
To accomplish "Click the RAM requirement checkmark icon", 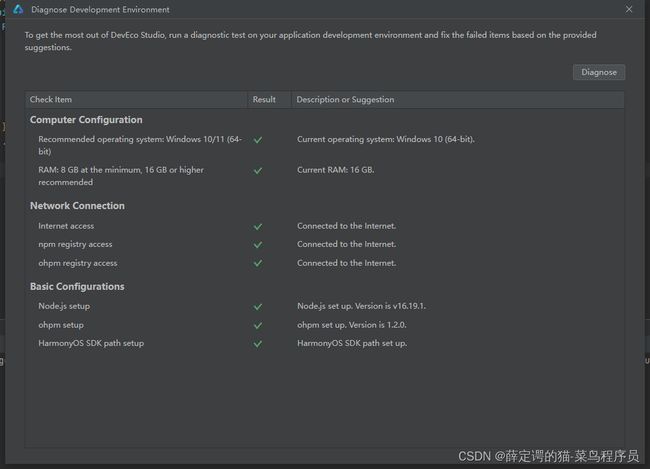I will 258,171.
